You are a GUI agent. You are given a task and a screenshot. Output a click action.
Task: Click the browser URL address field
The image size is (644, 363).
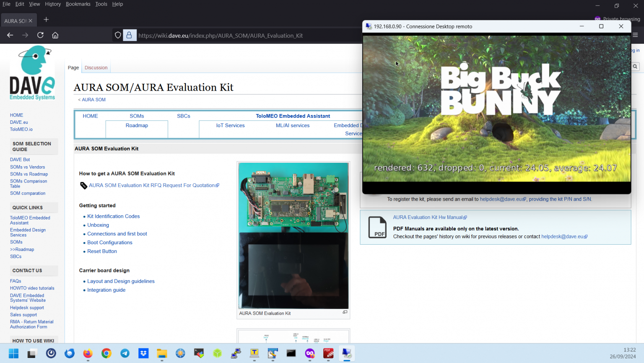pos(243,36)
